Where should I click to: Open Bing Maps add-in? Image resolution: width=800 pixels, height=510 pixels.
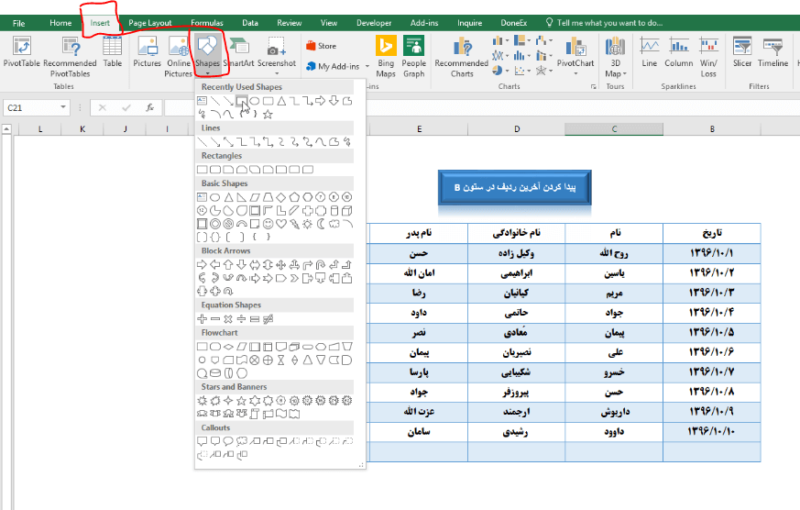point(385,55)
